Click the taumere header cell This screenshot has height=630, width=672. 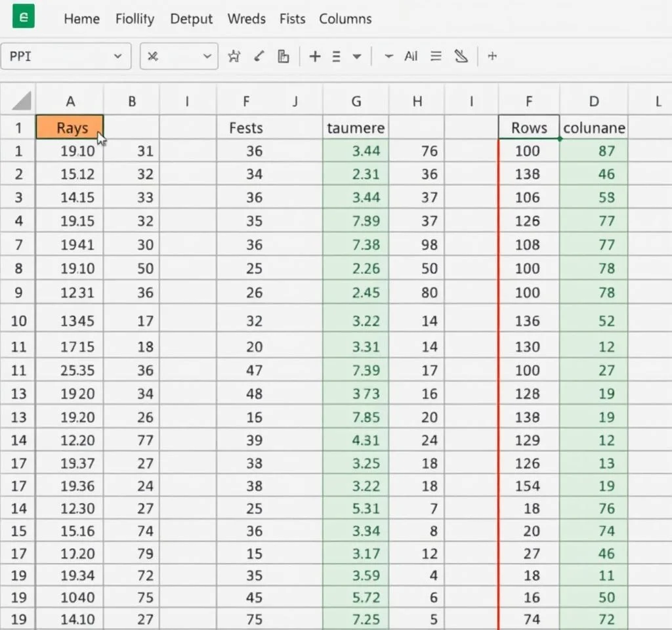[x=356, y=128]
